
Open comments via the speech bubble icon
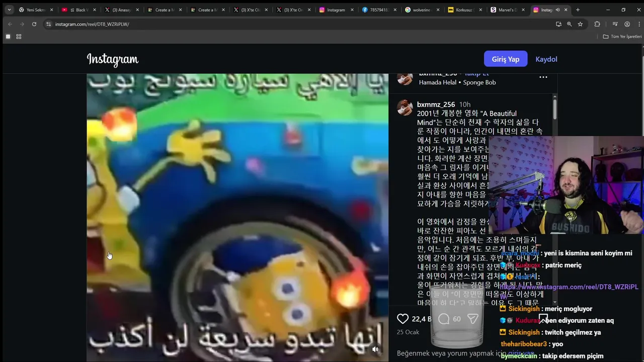pos(444,319)
